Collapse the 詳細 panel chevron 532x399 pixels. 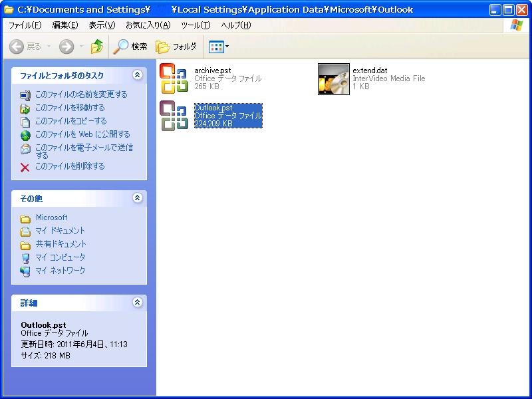click(x=137, y=302)
